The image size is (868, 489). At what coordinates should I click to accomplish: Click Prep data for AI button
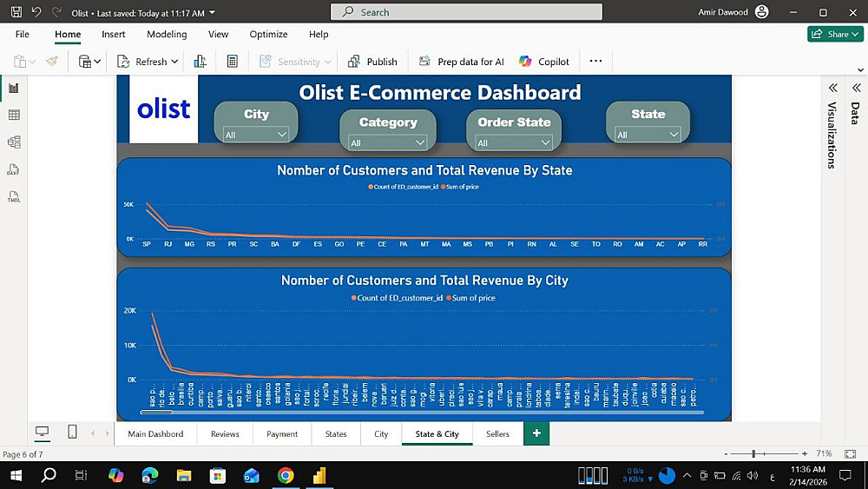461,62
